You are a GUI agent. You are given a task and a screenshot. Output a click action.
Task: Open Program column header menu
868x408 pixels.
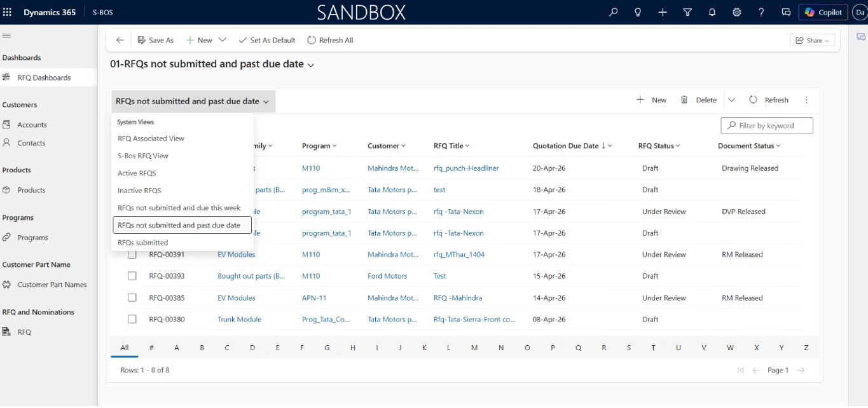coord(319,146)
